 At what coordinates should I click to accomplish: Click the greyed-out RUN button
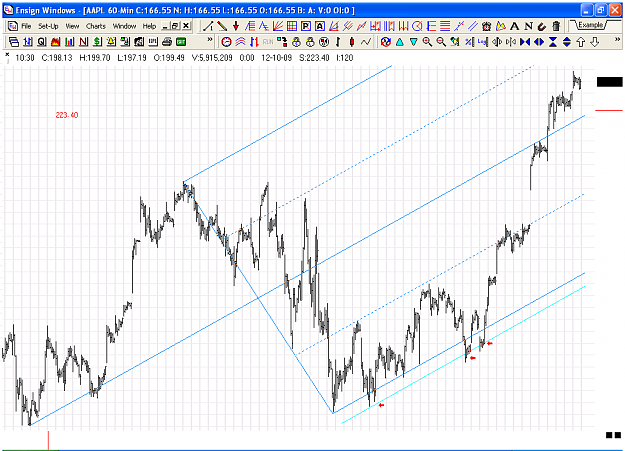click(x=268, y=41)
